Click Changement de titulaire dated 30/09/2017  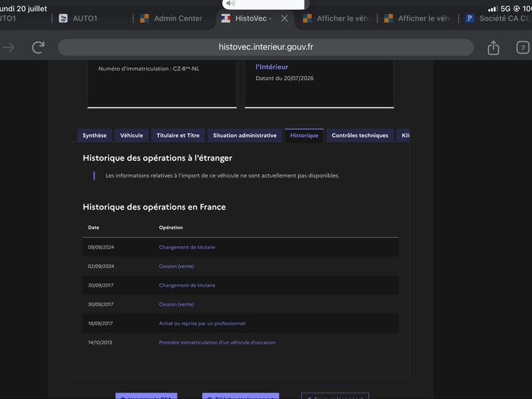click(187, 285)
